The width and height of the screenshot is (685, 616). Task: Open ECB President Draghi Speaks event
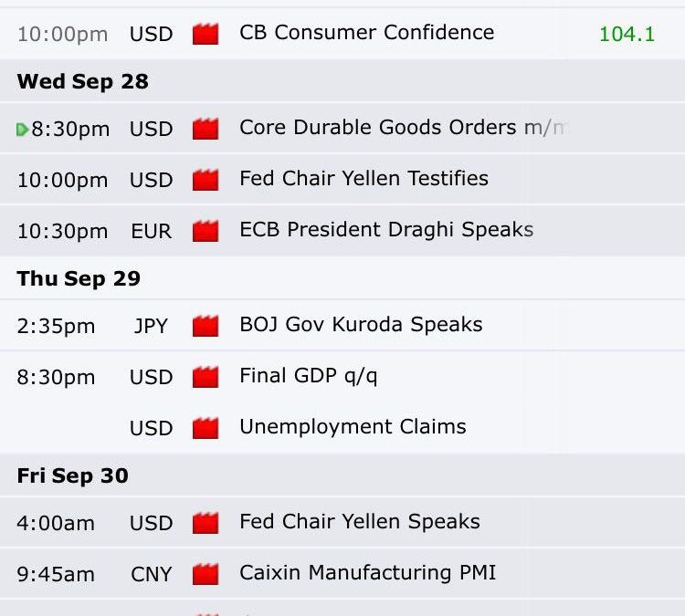pos(386,230)
